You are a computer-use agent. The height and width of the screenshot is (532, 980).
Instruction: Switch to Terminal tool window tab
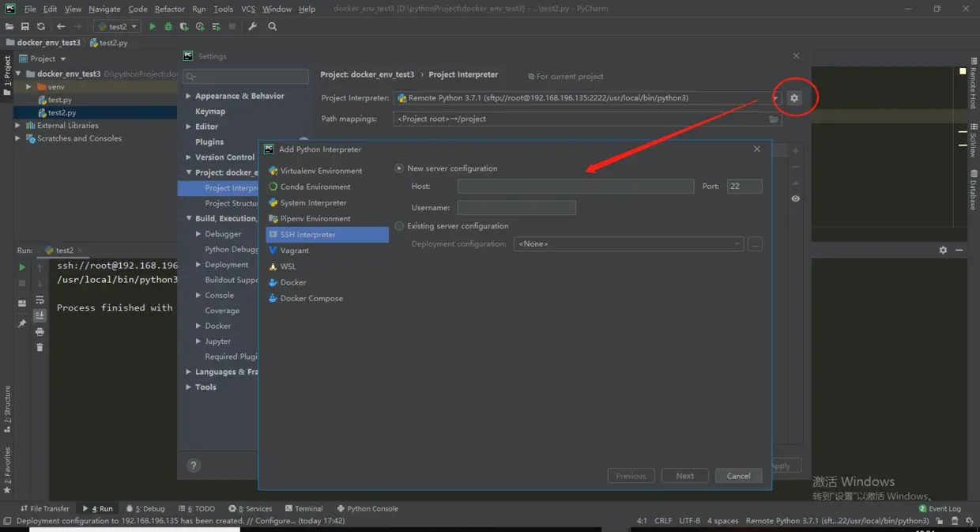303,509
